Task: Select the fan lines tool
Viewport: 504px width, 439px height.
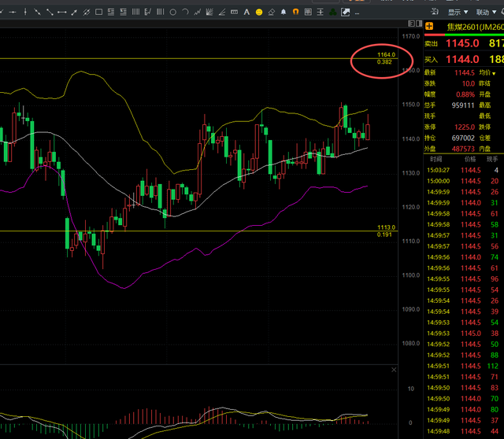Action: click(209, 13)
